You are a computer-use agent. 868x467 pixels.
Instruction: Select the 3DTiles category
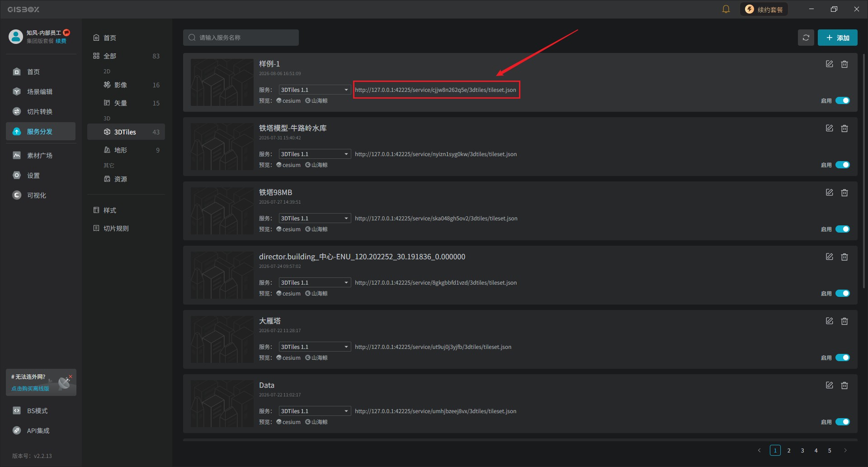coord(126,132)
